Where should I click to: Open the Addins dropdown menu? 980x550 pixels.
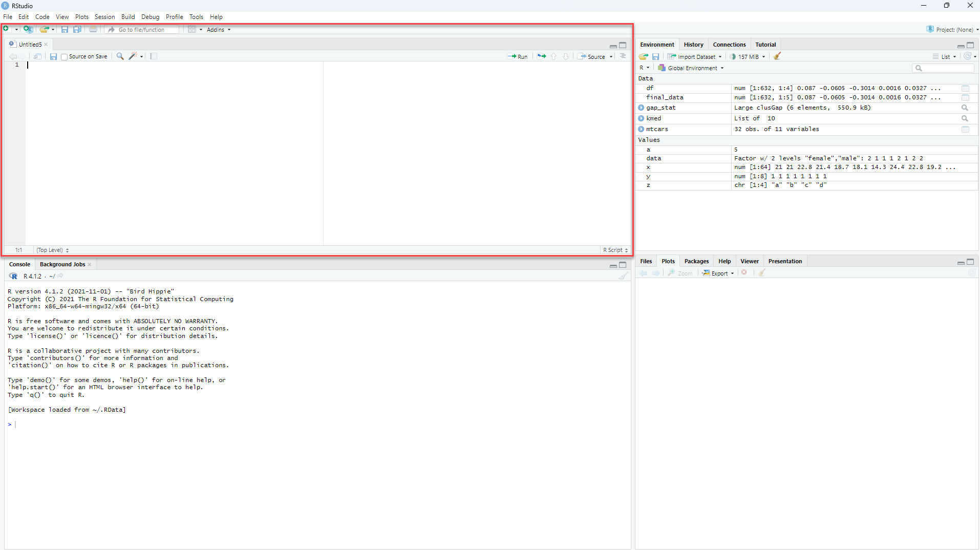tap(218, 30)
